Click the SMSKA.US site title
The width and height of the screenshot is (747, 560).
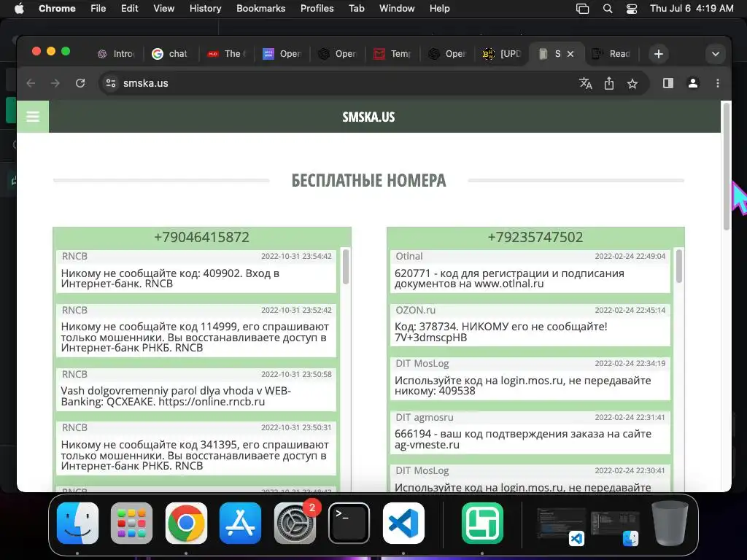click(x=368, y=117)
